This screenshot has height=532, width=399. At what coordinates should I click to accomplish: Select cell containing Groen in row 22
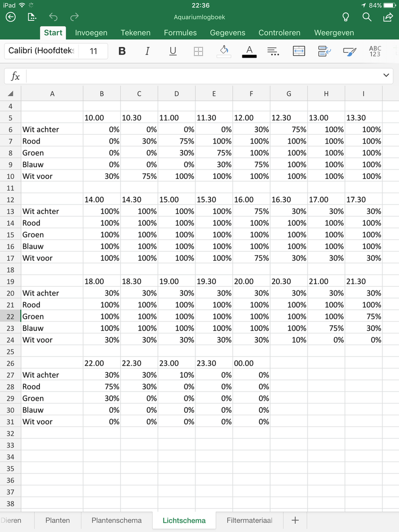[52, 317]
